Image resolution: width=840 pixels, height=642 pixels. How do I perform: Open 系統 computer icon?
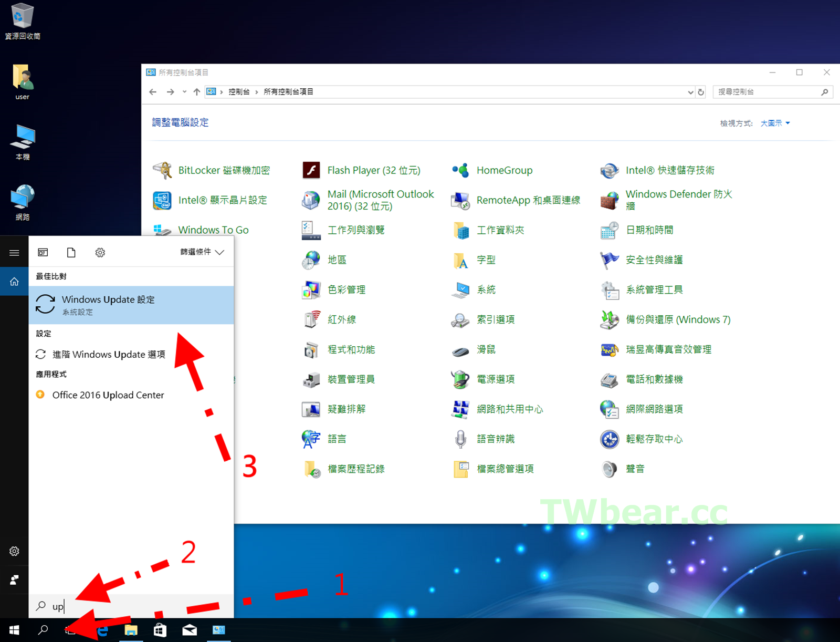tap(460, 289)
